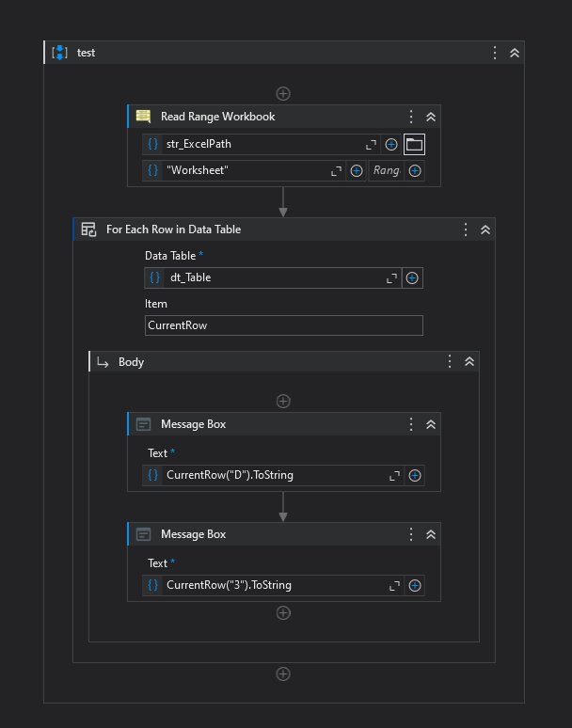Collapse the test sequence container

515,53
